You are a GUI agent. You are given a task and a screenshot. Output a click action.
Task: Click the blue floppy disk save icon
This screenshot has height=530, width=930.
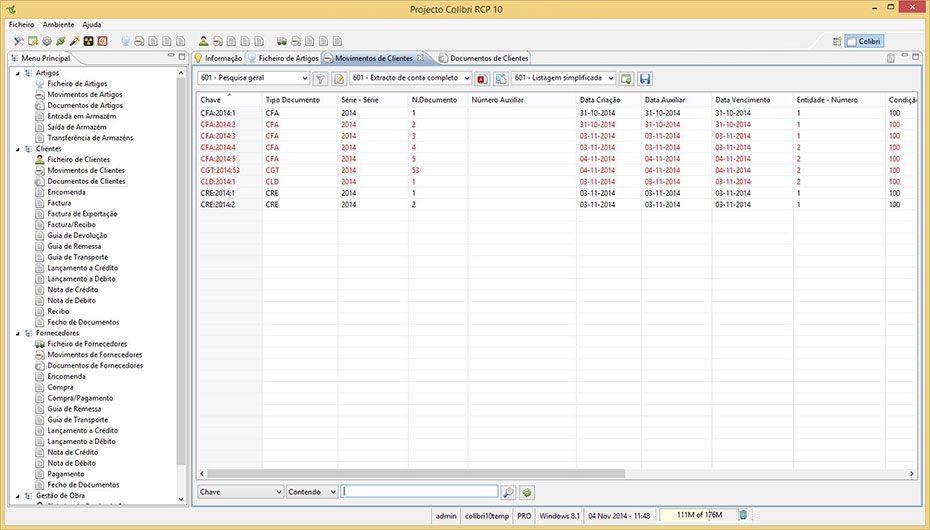point(645,78)
